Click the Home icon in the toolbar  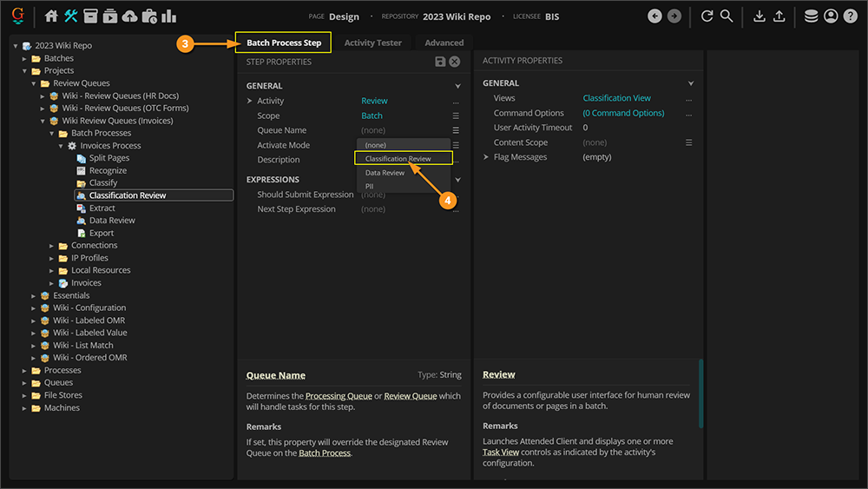coord(51,16)
